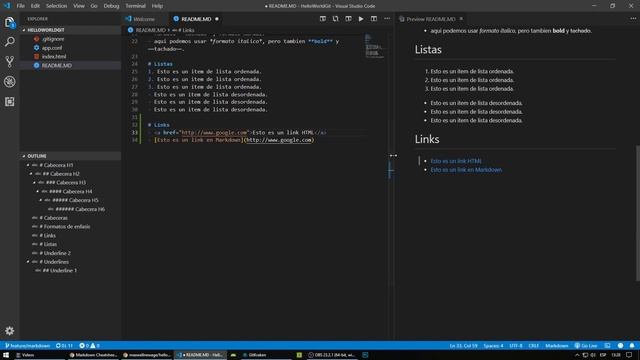
Task: Select ## Underline 1 in outline
Action: pyautogui.click(x=60, y=271)
